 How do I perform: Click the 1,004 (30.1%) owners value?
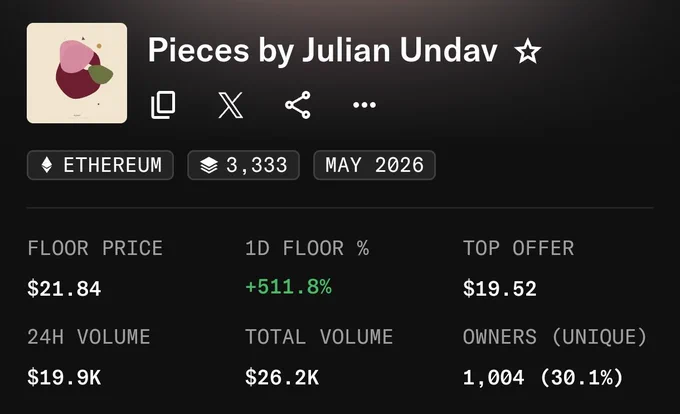tap(543, 377)
